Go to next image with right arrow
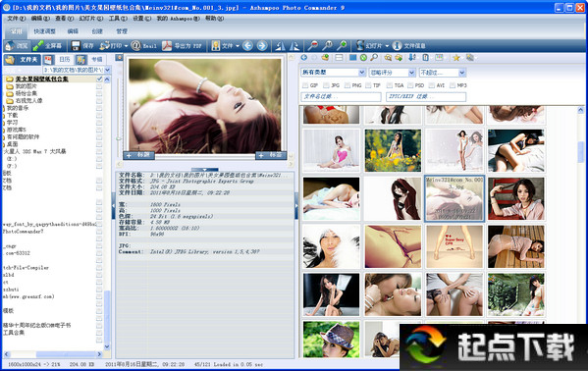 tap(262, 46)
